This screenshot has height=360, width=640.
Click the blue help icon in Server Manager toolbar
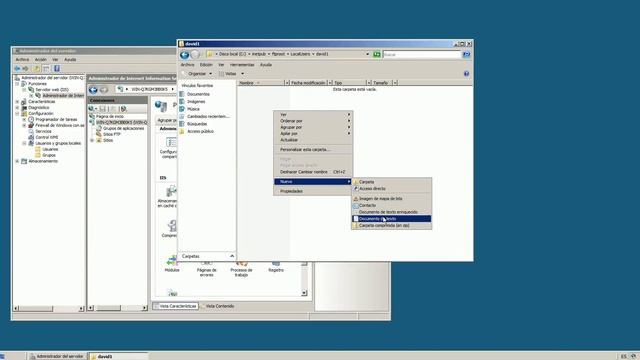pos(57,69)
